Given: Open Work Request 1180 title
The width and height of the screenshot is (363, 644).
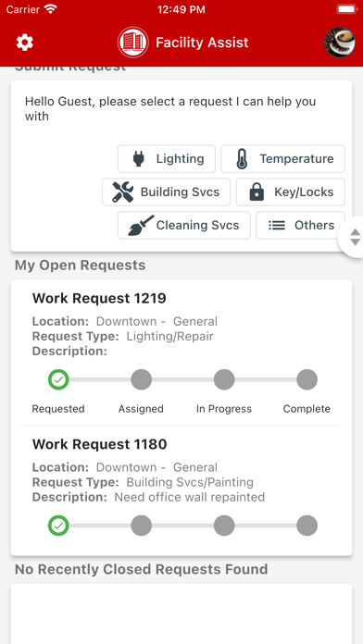Looking at the screenshot, I should (x=99, y=444).
